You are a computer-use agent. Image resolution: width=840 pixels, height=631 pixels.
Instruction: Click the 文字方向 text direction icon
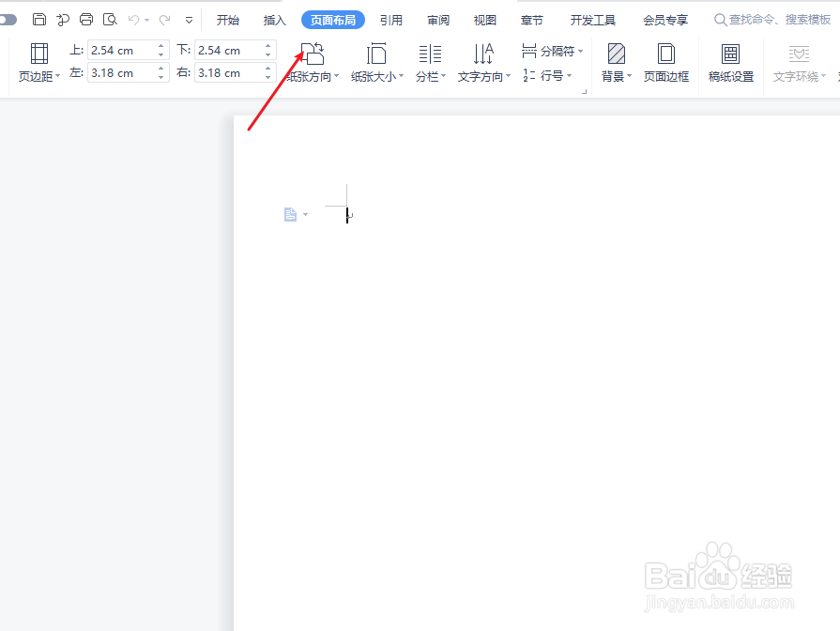[483, 54]
